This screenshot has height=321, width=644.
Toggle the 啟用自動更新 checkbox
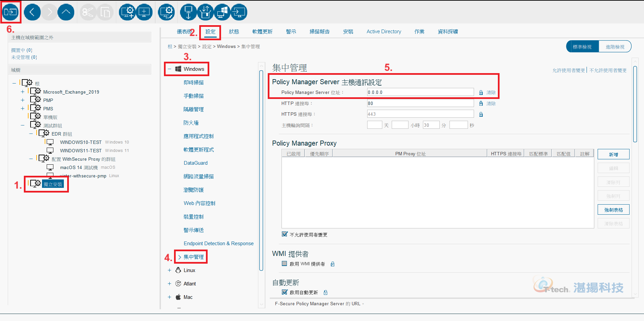point(285,292)
